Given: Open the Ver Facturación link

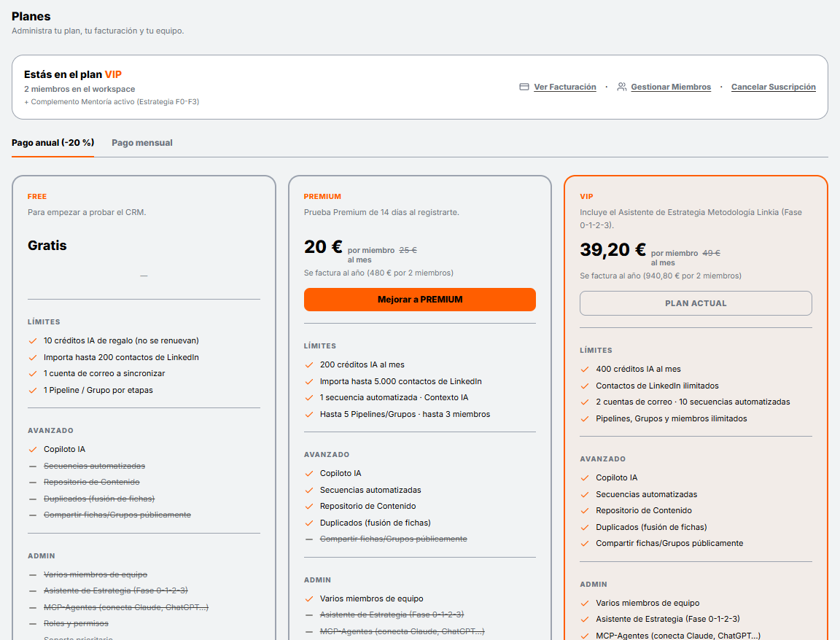Looking at the screenshot, I should [x=564, y=87].
